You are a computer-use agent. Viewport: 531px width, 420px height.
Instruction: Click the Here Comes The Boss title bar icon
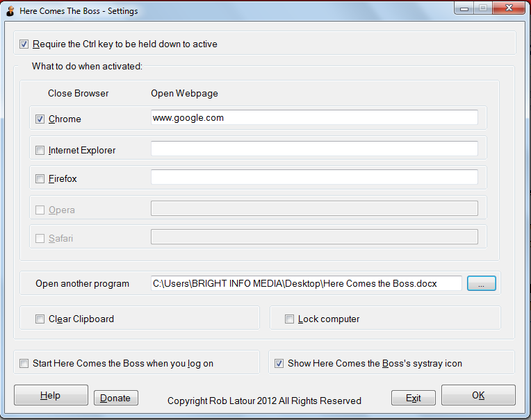(10, 11)
